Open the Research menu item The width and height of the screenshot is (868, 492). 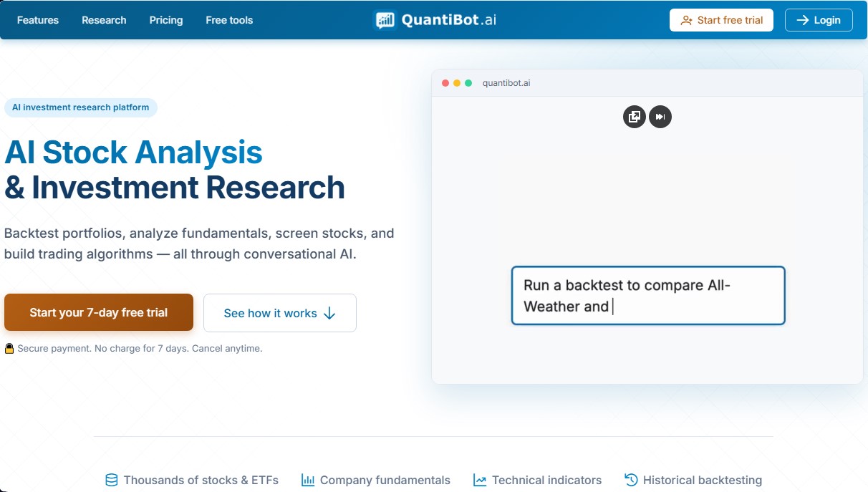click(104, 20)
